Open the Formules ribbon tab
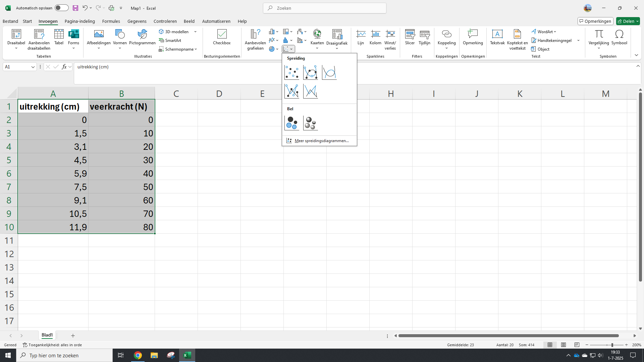 [111, 21]
